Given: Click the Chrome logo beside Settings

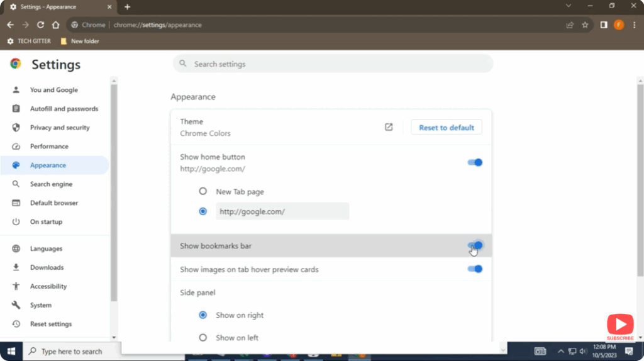Looking at the screenshot, I should (x=16, y=64).
